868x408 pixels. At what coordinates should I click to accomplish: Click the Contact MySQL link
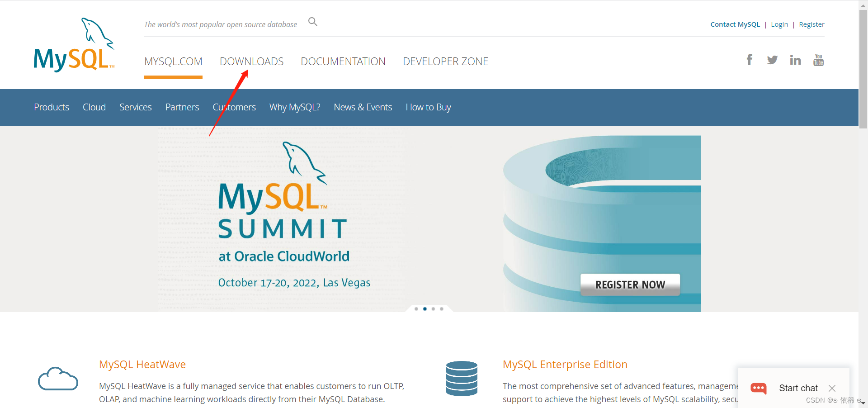(735, 24)
